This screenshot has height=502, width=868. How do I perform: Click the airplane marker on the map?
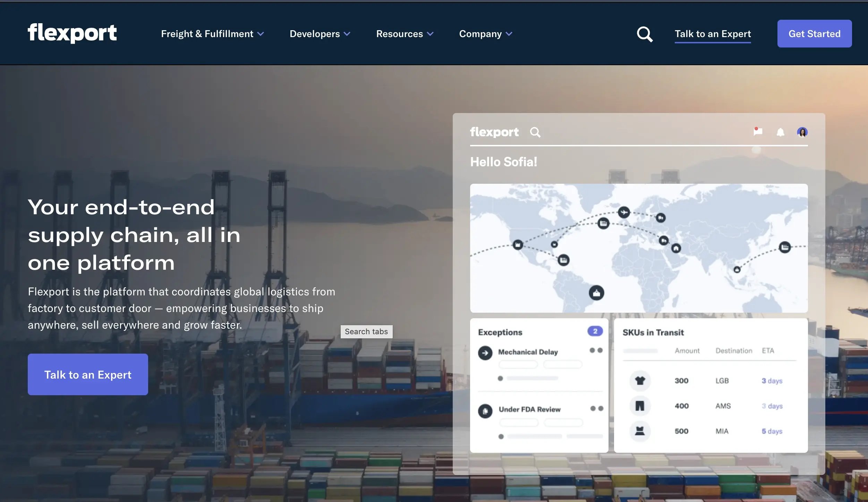(624, 212)
